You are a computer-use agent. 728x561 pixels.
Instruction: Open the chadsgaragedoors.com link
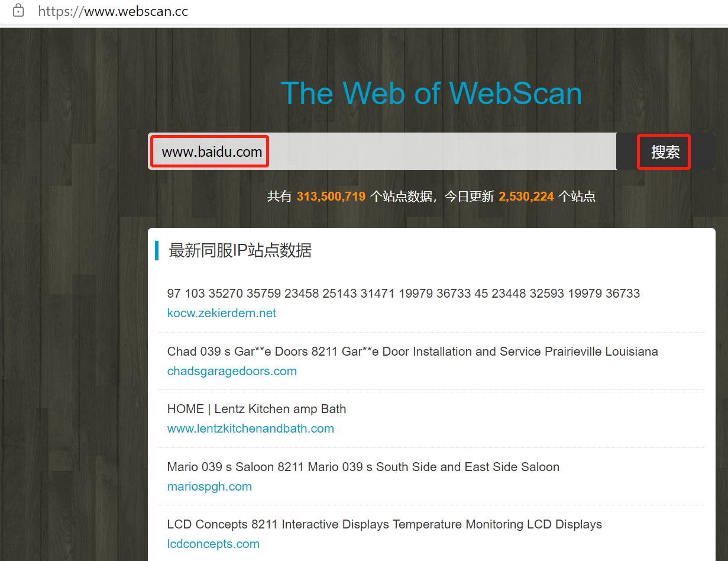pos(232,371)
